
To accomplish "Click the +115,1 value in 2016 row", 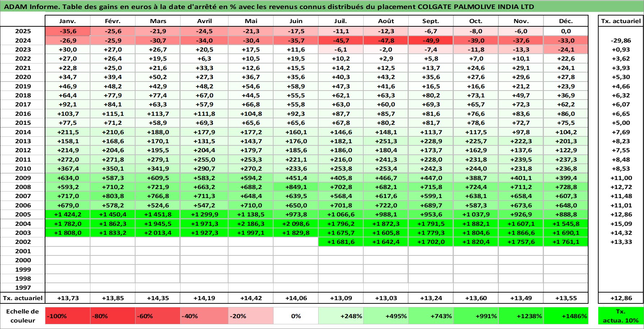I will [113, 114].
